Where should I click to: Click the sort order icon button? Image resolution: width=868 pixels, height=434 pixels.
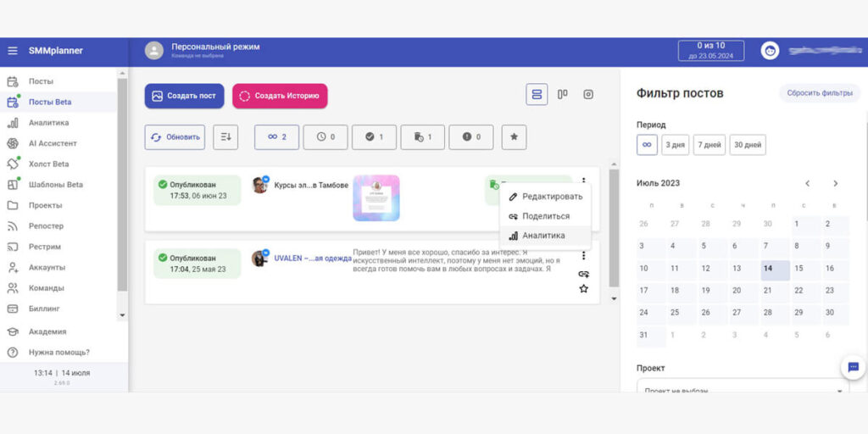click(x=225, y=136)
